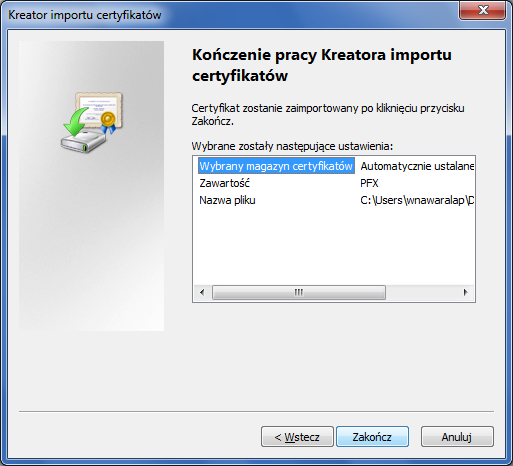Click the horizontal scrollbar thumb
This screenshot has height=466, width=513.
299,293
